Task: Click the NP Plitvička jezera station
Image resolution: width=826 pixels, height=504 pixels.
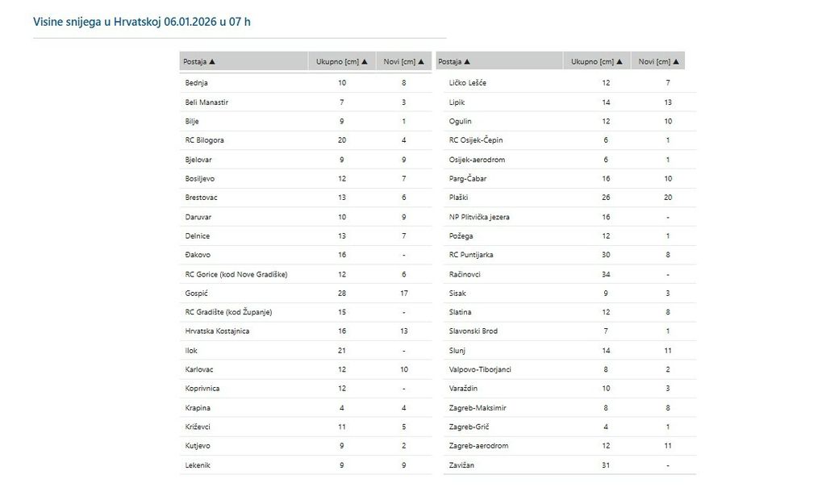Action: 479,217
